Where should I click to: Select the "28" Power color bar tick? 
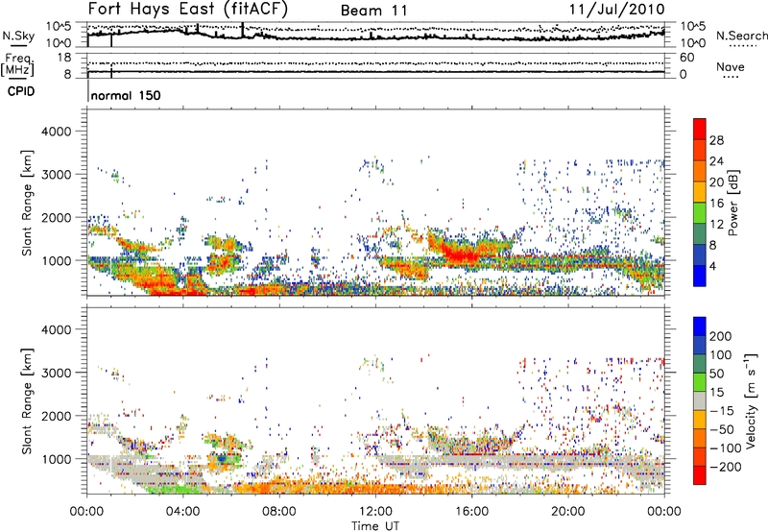[x=716, y=140]
